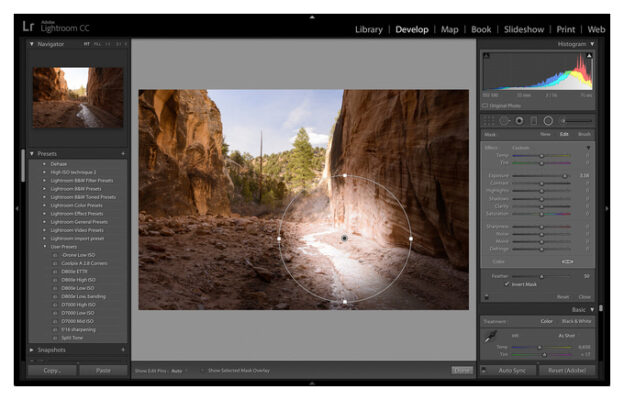Select Navigator FIT zoom level
The height and width of the screenshot is (400, 624).
tap(86, 44)
